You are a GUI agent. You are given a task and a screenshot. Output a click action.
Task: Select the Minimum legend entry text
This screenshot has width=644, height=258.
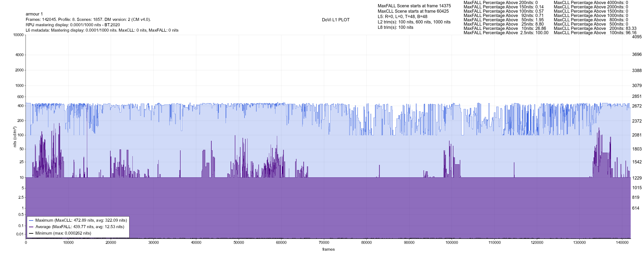click(x=63, y=233)
